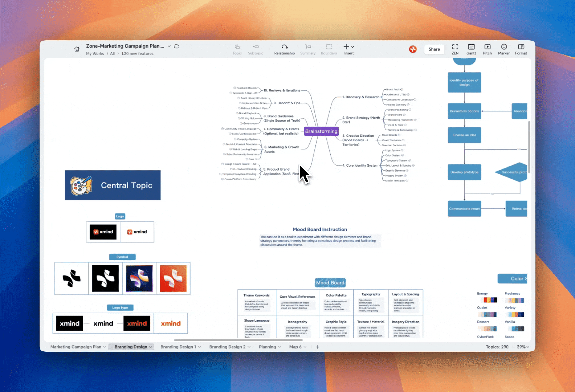
Task: Open the 39% zoom level dropdown
Action: pyautogui.click(x=523, y=347)
